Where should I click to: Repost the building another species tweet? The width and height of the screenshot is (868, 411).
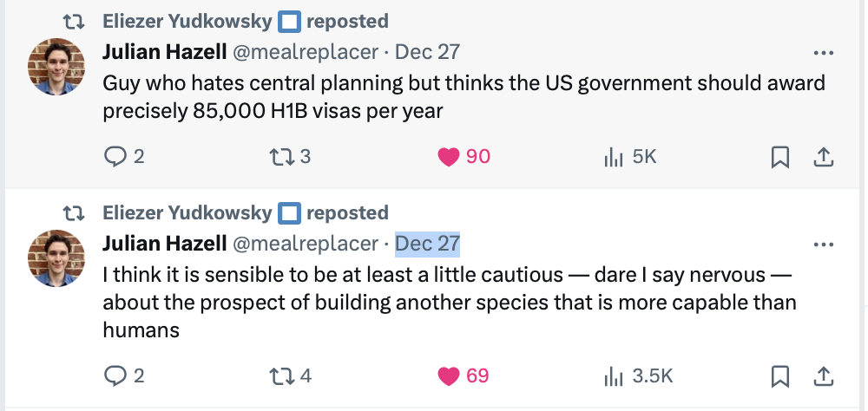(x=290, y=376)
